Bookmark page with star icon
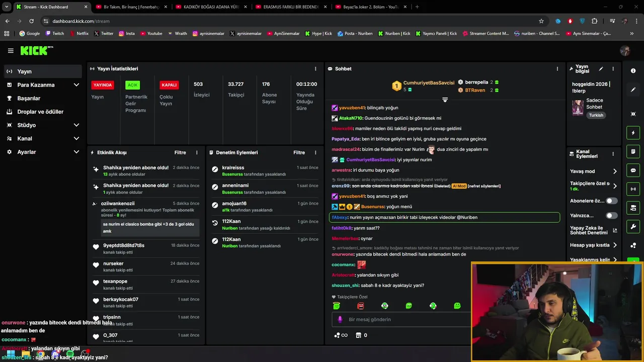 click(x=541, y=21)
